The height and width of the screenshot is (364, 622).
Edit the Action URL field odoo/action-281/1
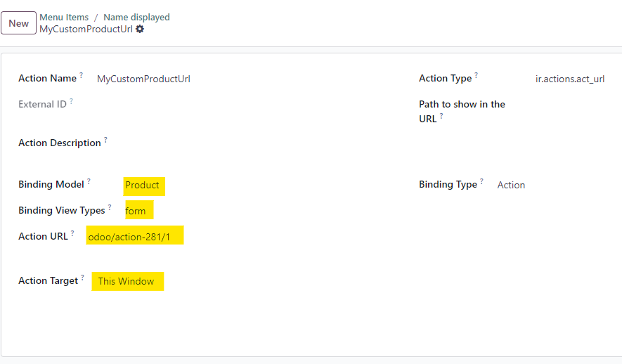point(134,236)
